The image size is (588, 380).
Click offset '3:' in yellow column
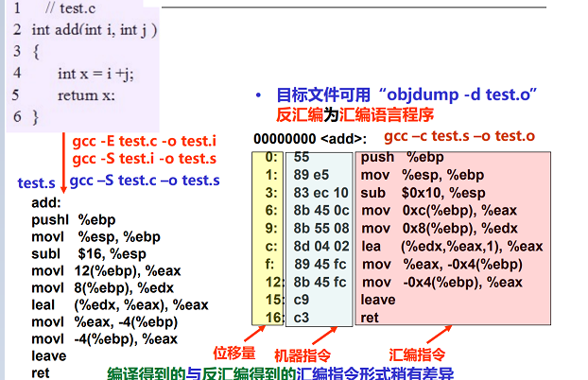tap(271, 193)
